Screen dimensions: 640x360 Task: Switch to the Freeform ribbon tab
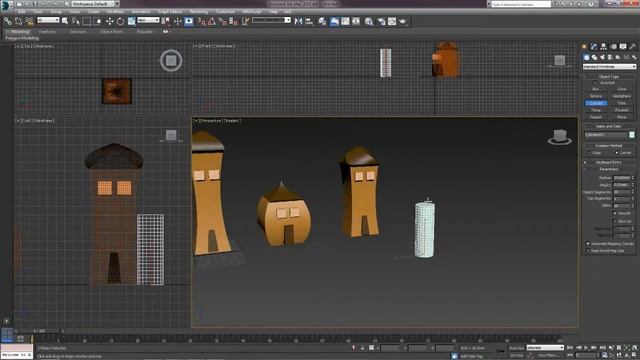[47, 31]
